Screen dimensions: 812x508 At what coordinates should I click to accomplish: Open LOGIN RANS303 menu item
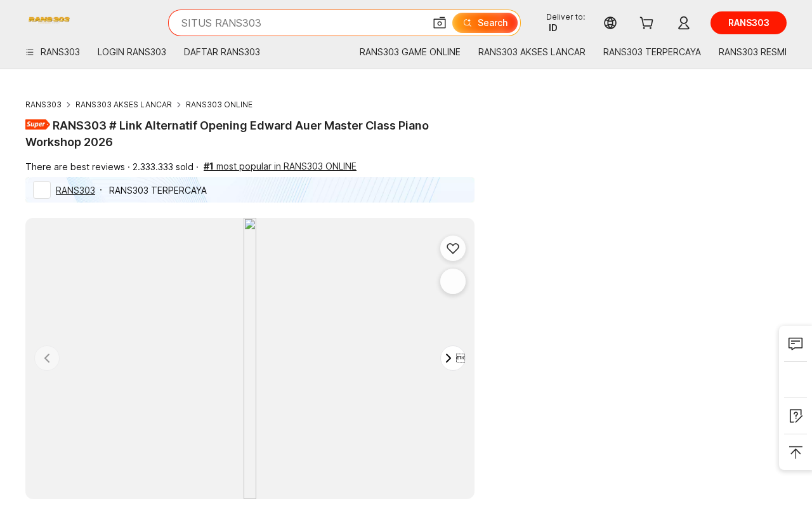click(132, 52)
